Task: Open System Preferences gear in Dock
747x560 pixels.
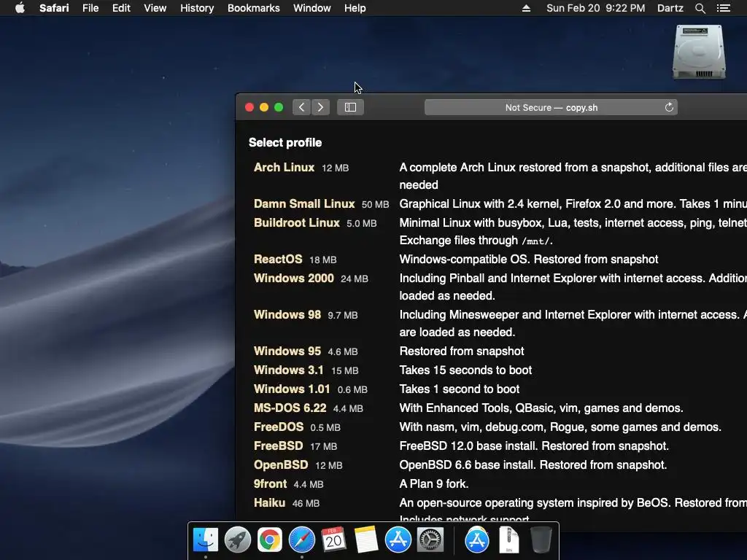Action: [x=430, y=540]
